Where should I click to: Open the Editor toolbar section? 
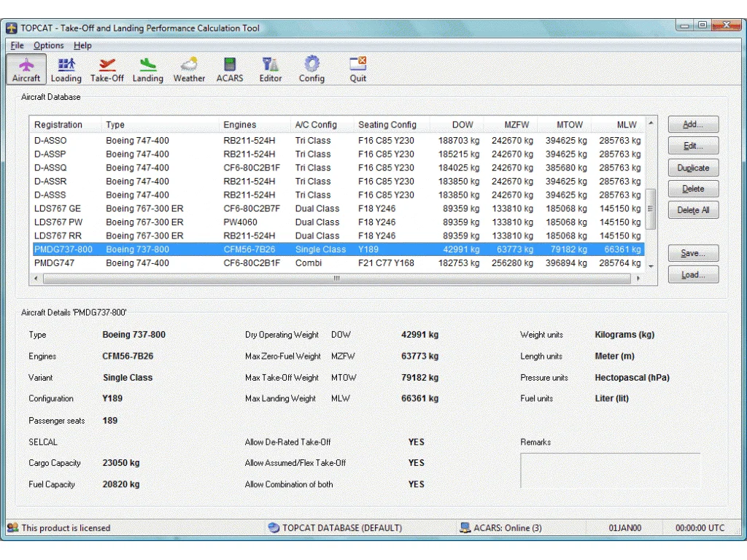pos(271,69)
